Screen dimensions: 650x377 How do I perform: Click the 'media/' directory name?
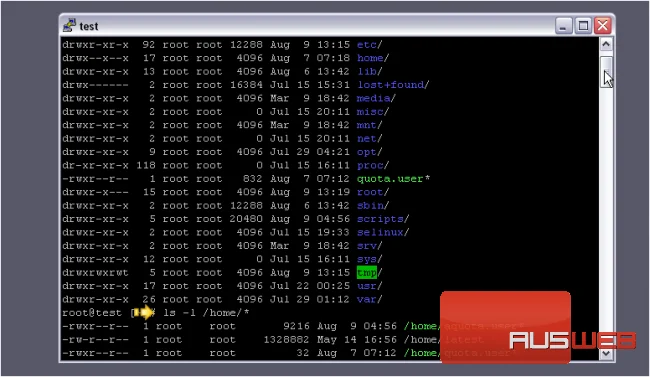coord(376,98)
